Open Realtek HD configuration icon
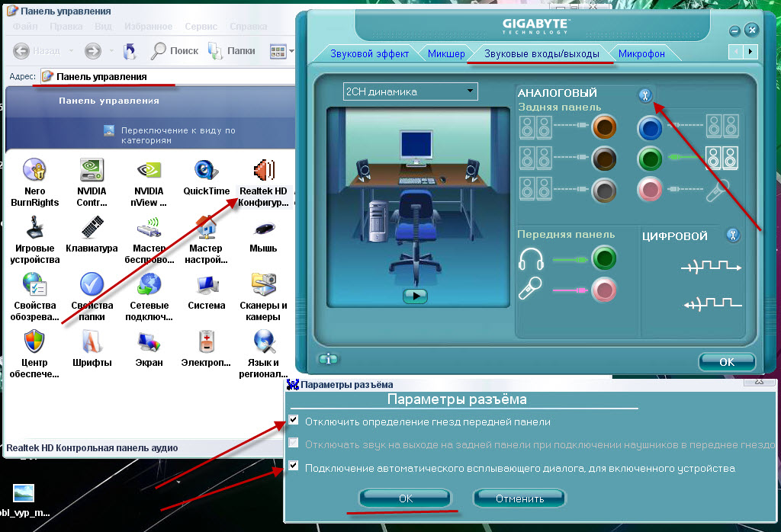 263,182
